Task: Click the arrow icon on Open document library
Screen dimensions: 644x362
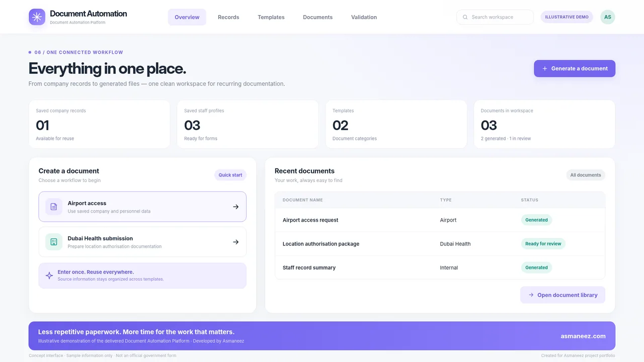Action: point(531,295)
